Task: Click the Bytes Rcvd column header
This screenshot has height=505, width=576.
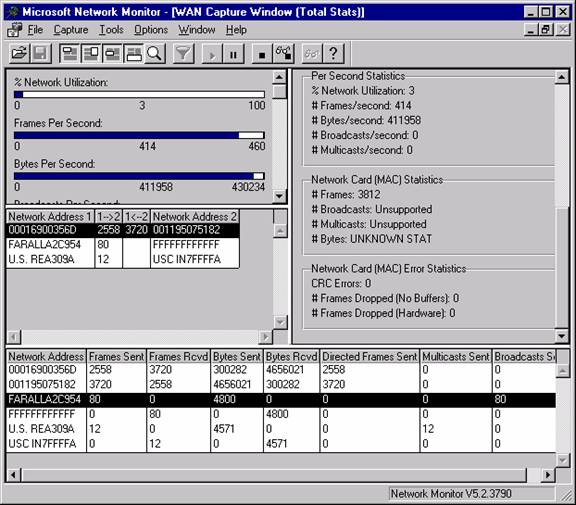Action: click(291, 356)
